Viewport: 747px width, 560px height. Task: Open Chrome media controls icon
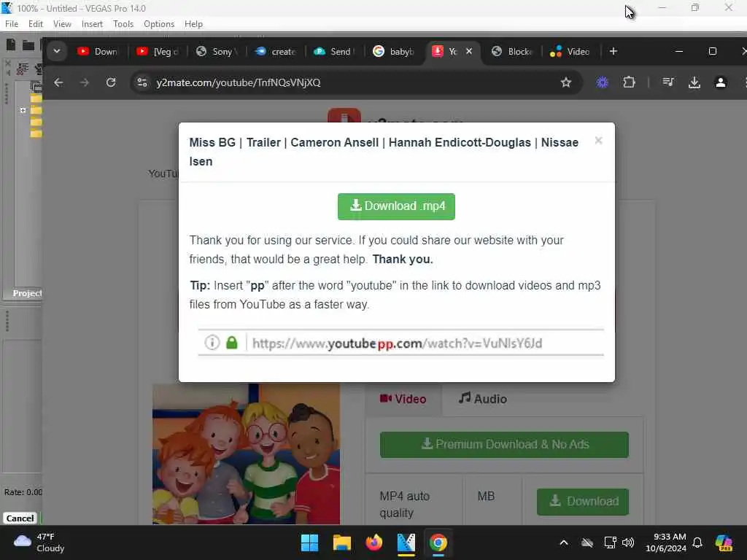(x=668, y=82)
